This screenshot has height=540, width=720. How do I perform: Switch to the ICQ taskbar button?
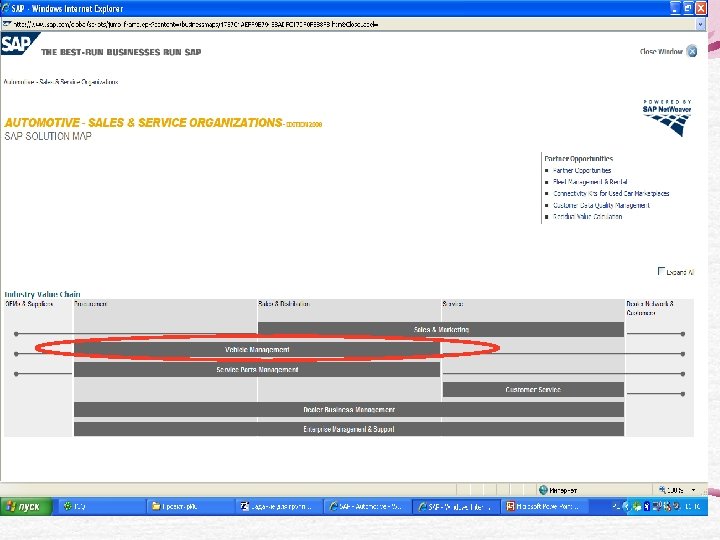[x=102, y=506]
